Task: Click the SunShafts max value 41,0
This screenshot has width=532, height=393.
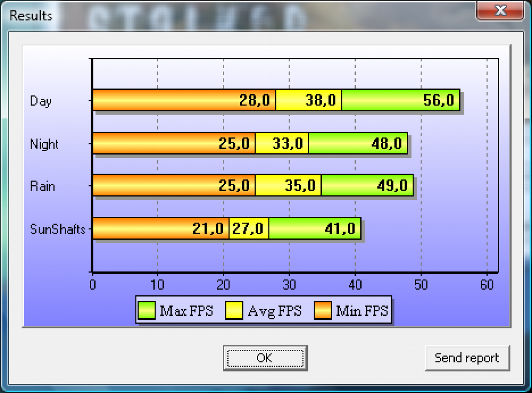Action: [340, 228]
